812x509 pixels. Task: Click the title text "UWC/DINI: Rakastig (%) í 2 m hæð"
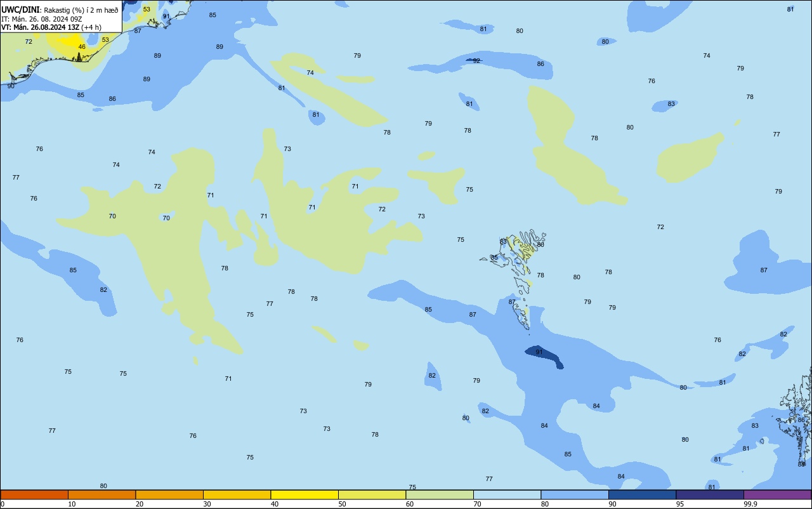60,10
